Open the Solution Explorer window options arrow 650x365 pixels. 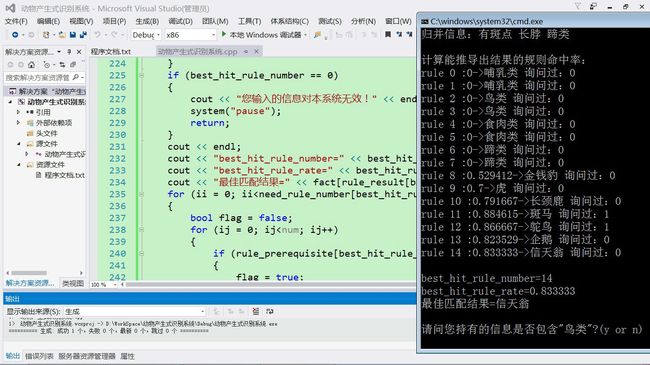(x=59, y=52)
